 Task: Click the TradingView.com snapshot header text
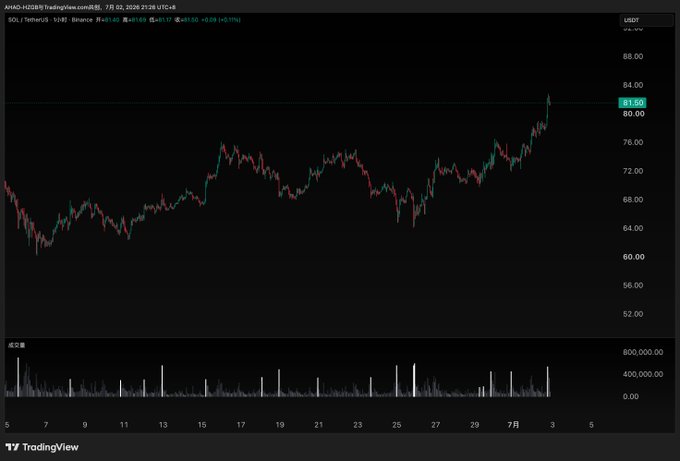90,7
